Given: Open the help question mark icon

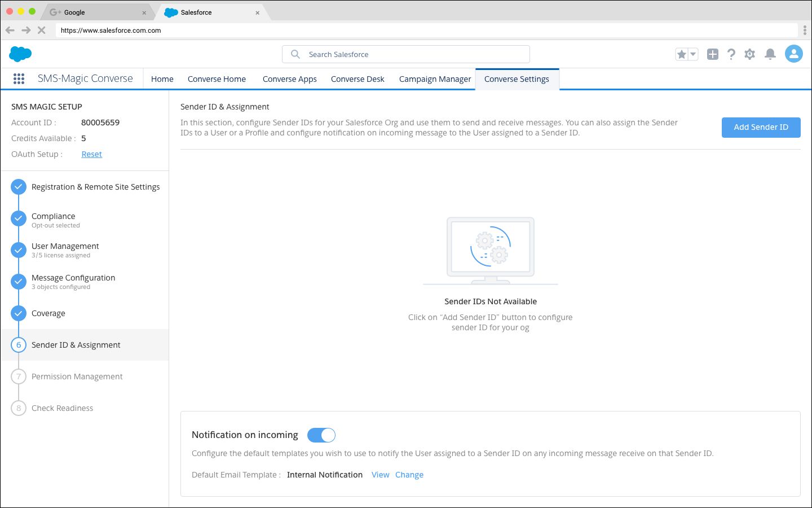Looking at the screenshot, I should [x=731, y=54].
